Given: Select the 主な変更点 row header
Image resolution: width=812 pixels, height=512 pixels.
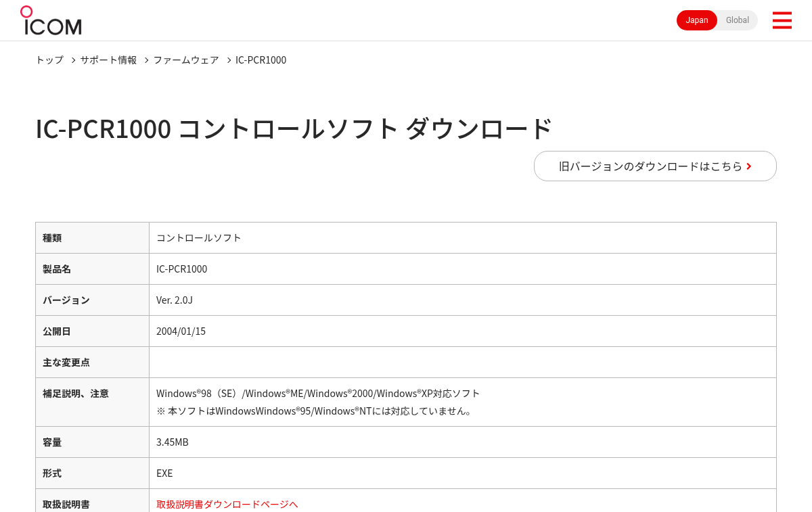Looking at the screenshot, I should (92, 362).
